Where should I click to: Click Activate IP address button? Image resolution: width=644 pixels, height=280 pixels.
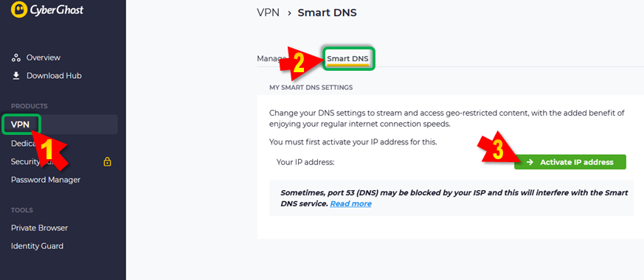(x=570, y=162)
